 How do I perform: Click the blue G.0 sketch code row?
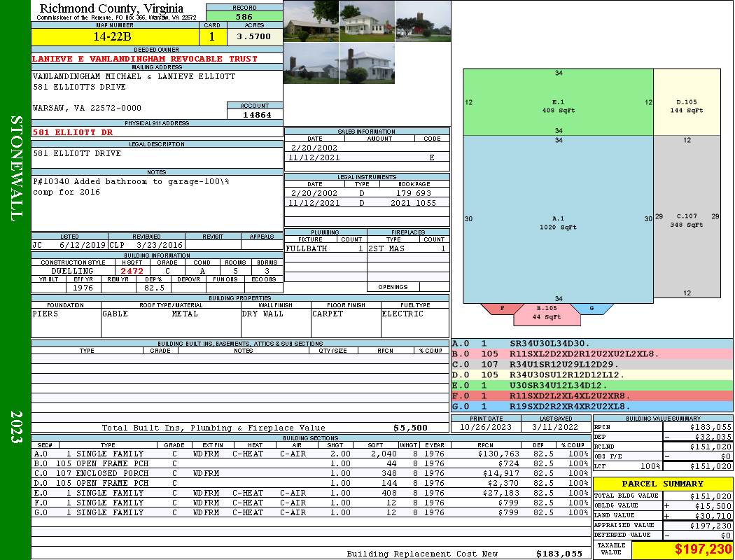(592, 406)
